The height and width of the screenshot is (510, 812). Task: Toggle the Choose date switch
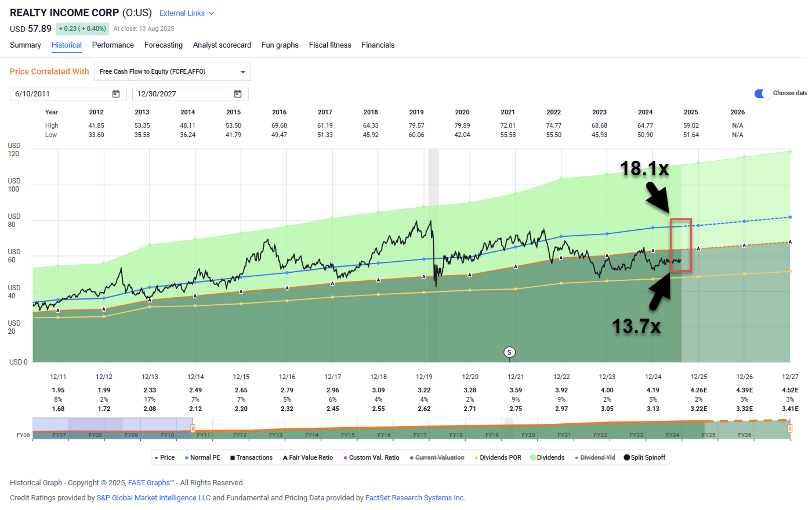click(x=763, y=93)
